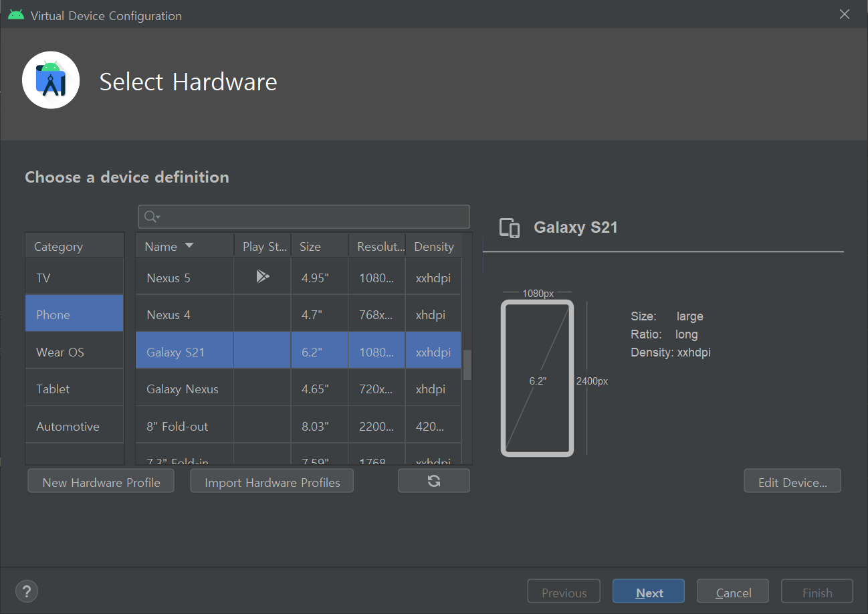This screenshot has height=614, width=868.
Task: Click the Android head icon in title bar
Action: 16,15
